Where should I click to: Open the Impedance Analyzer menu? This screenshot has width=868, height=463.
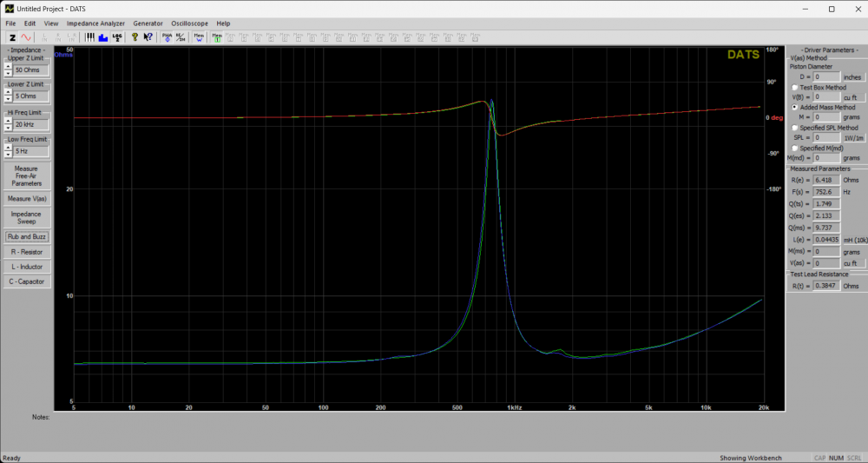[95, 23]
